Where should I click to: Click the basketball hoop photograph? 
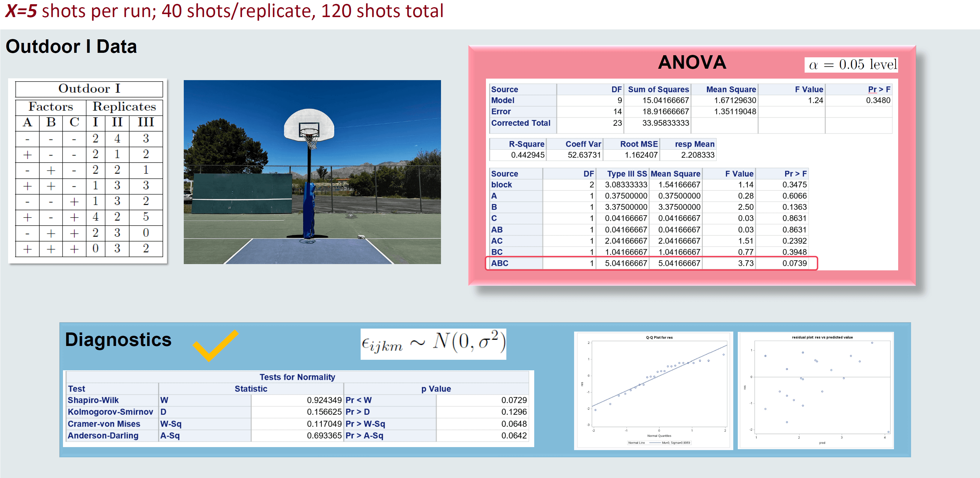point(312,172)
